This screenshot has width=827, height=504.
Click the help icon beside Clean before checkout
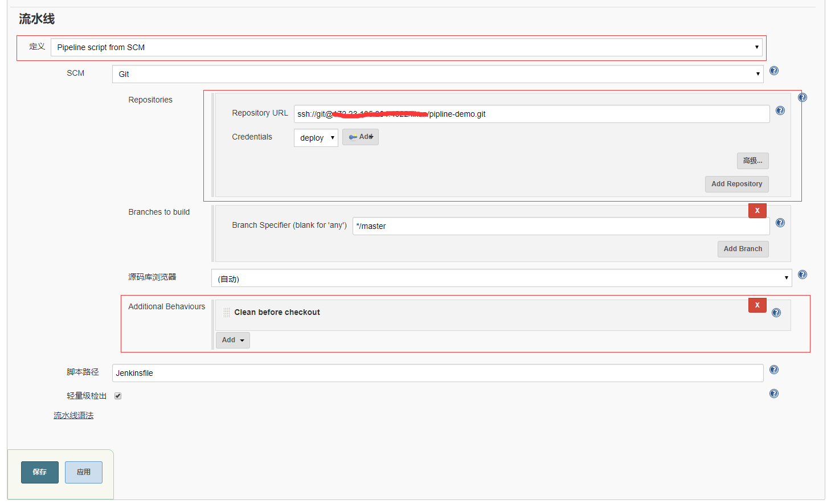coord(776,312)
